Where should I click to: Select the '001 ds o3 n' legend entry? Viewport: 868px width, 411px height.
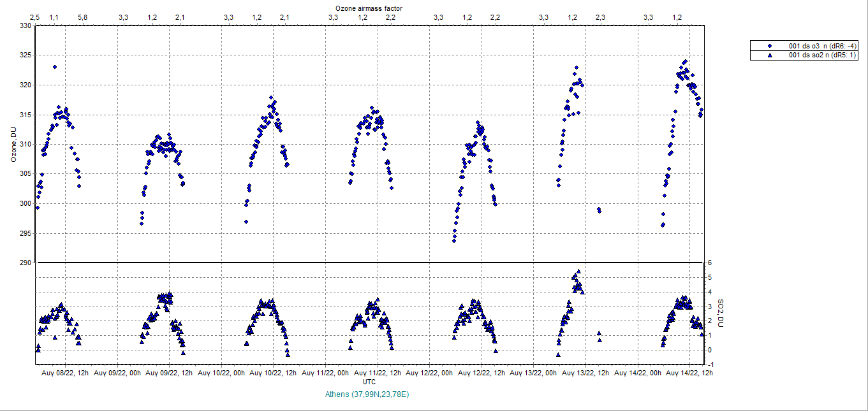[823, 46]
